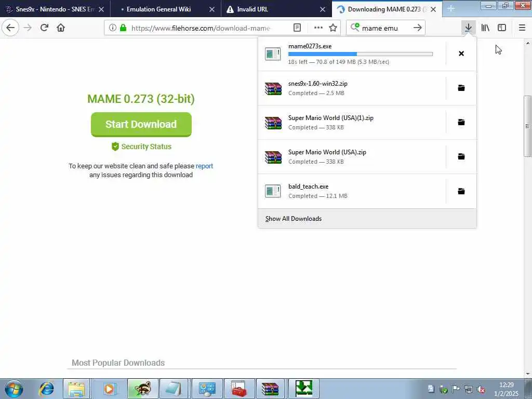Click the green padlock security icon

tap(123, 28)
